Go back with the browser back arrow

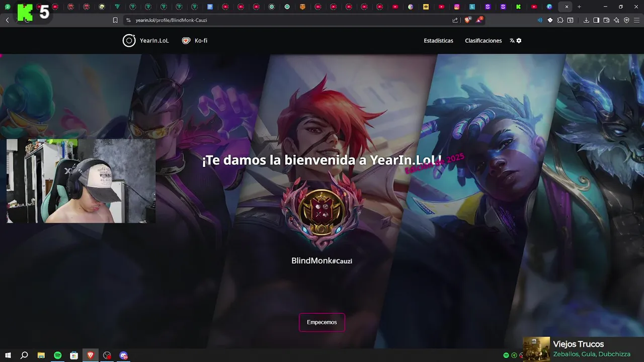7,20
